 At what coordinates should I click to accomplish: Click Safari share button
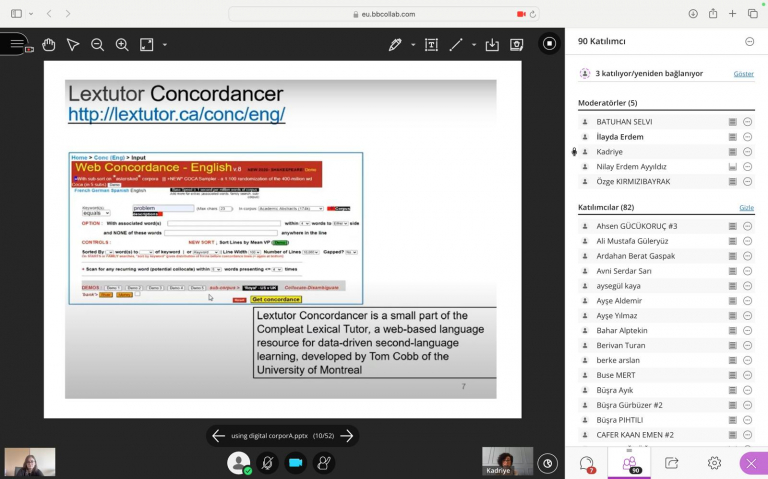click(x=713, y=14)
